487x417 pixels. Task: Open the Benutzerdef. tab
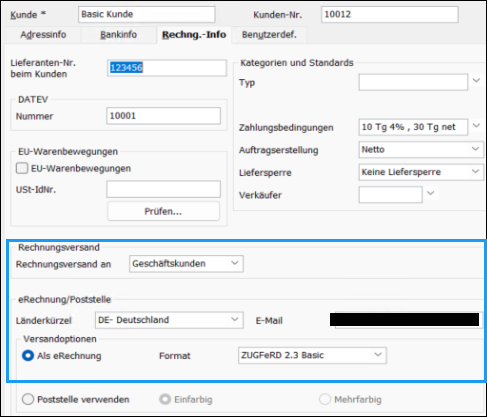[269, 35]
